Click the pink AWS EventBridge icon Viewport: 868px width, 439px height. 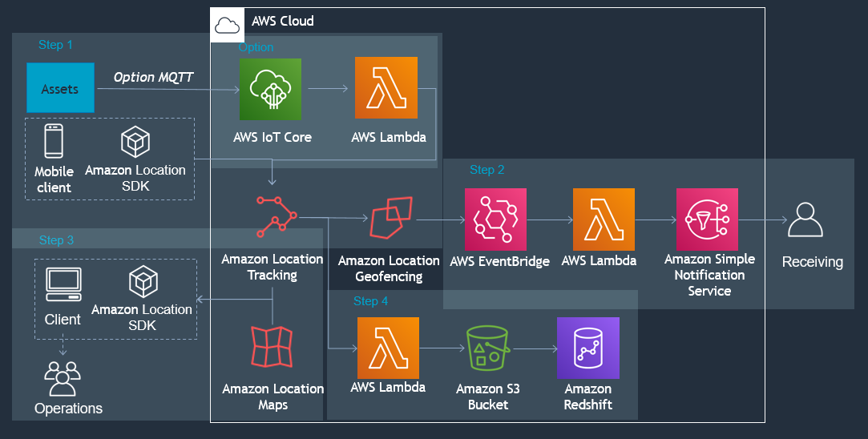495,219
